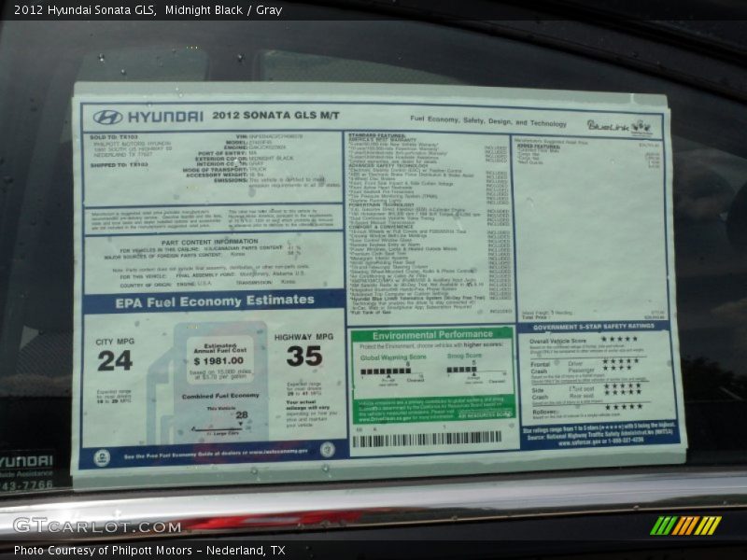Click the "PART CONTENT INFORMATION" heading

(x=209, y=242)
